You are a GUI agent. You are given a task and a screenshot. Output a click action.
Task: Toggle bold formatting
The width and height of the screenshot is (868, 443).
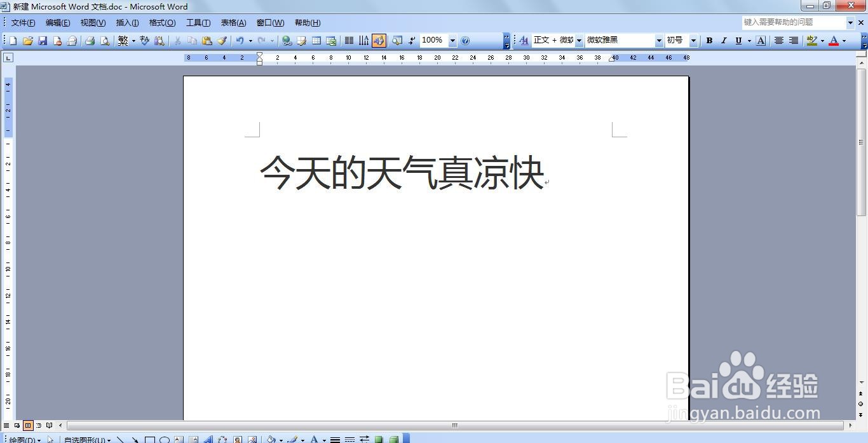click(709, 41)
